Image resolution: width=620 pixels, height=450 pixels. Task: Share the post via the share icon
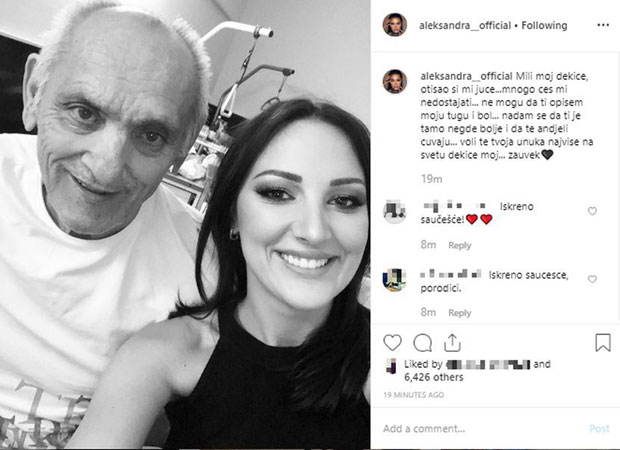point(452,342)
